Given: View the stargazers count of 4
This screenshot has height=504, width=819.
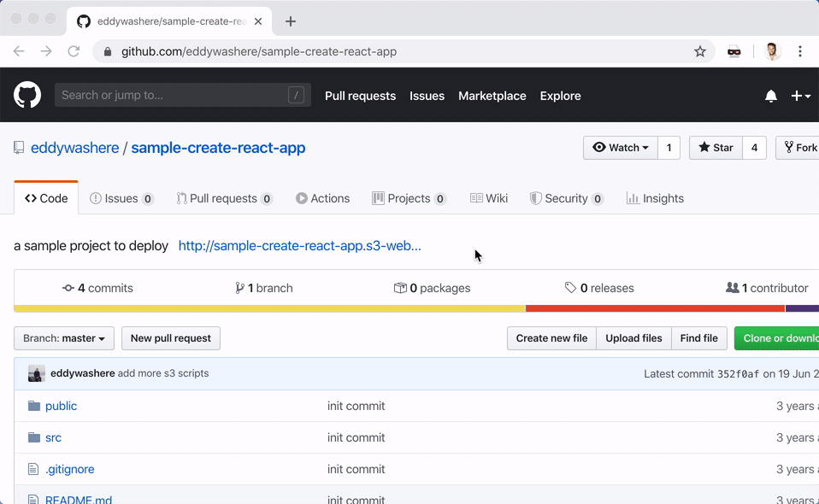Looking at the screenshot, I should tap(754, 148).
